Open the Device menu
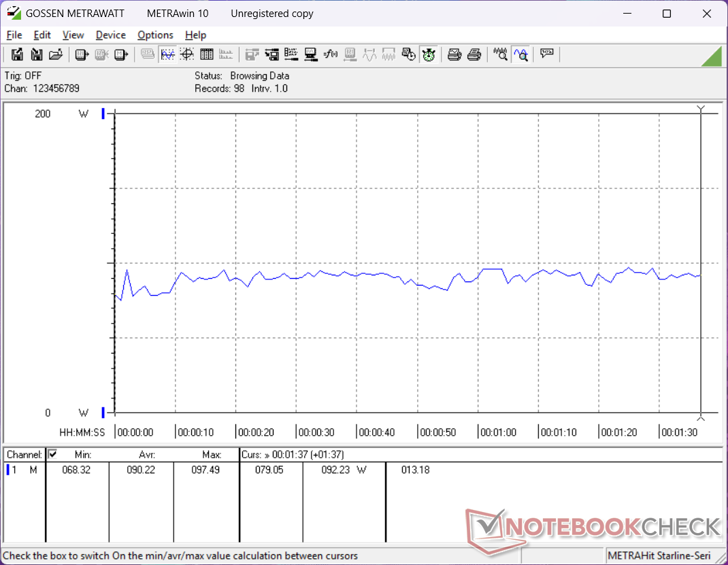The width and height of the screenshot is (728, 565). click(110, 35)
